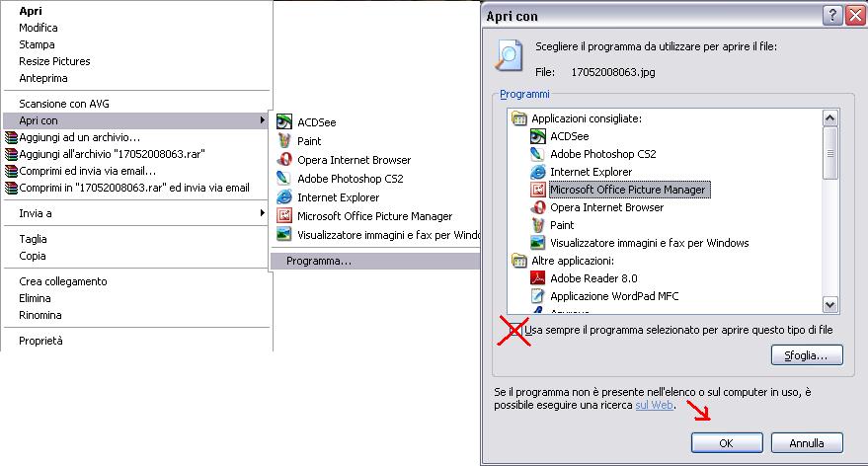Click the Altre applicazioni folder icon
This screenshot has height=466, width=868.
click(x=518, y=260)
